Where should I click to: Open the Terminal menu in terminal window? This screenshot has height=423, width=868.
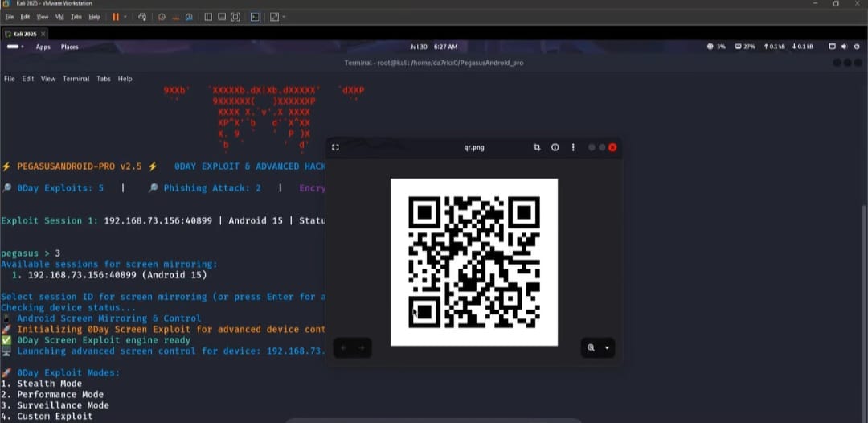(76, 79)
